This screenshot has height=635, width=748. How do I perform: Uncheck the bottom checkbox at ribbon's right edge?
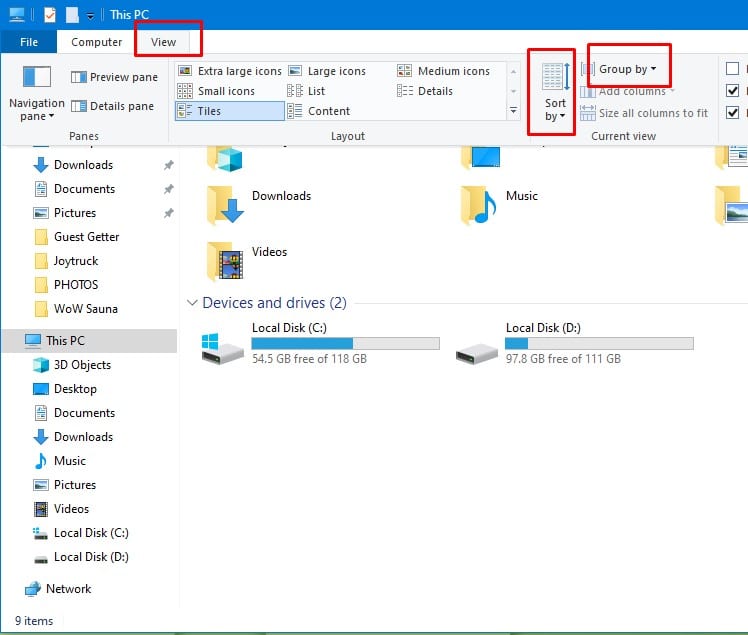pos(733,113)
